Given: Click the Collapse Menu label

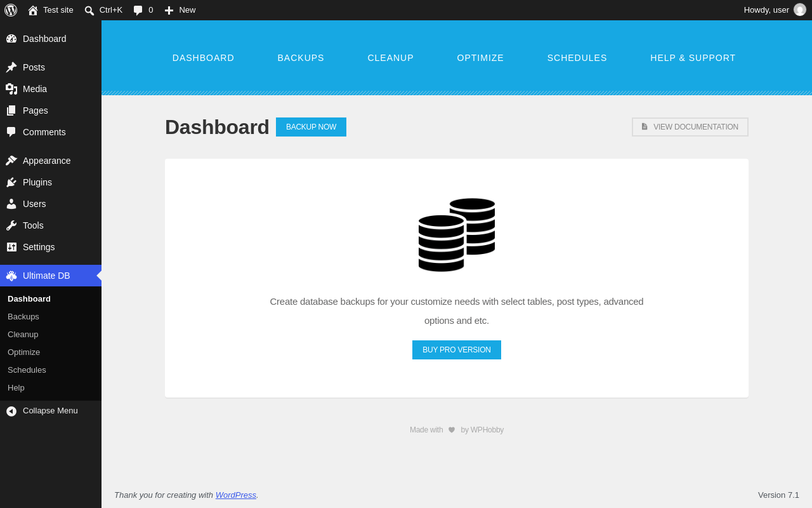Looking at the screenshot, I should (50, 411).
